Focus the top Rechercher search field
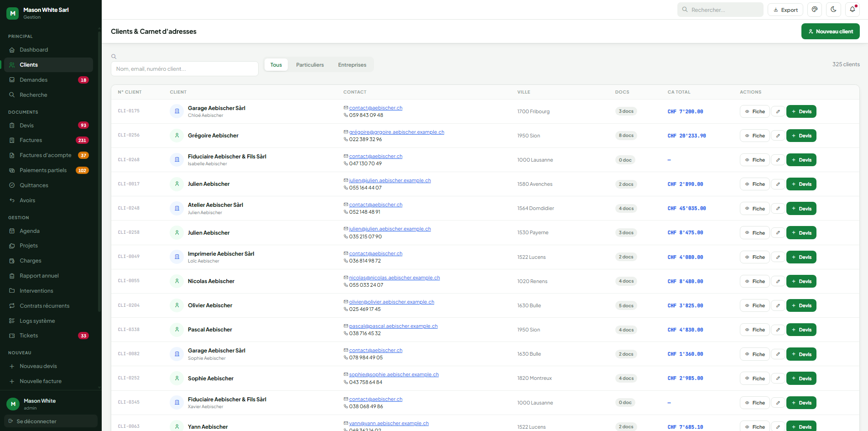Image resolution: width=868 pixels, height=431 pixels. [720, 10]
